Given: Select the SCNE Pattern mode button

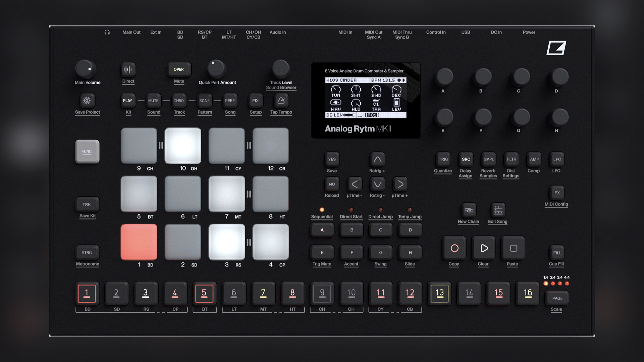Looking at the screenshot, I should click(x=204, y=101).
